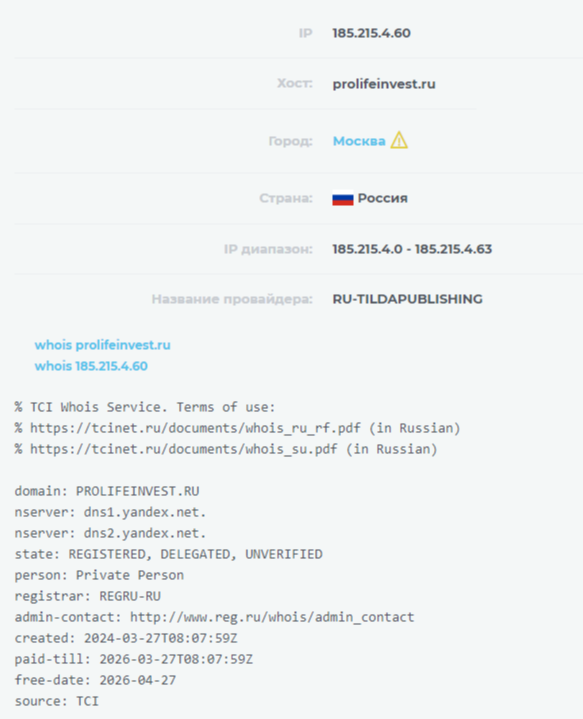Click the admin-contact reg.ru URL
583x719 pixels.
(272, 617)
